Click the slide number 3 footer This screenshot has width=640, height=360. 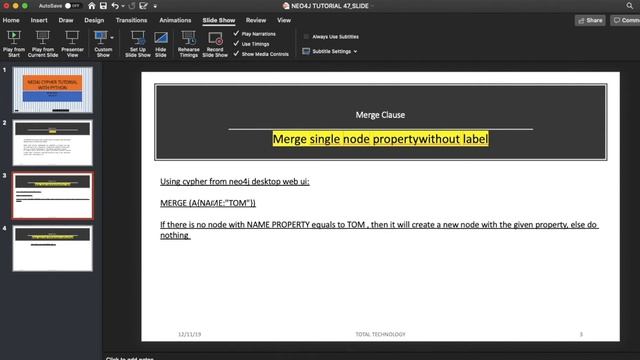[581, 334]
